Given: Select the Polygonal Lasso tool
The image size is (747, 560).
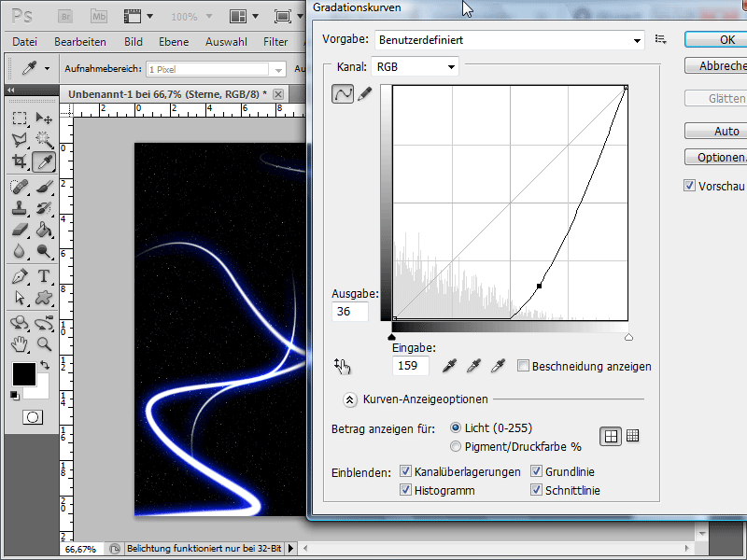Looking at the screenshot, I should (20, 139).
